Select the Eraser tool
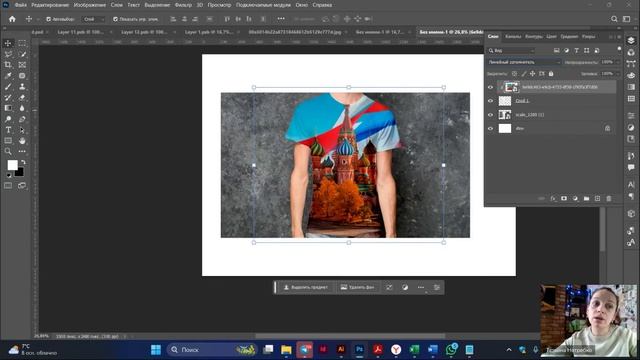The image size is (640, 360). [22, 98]
